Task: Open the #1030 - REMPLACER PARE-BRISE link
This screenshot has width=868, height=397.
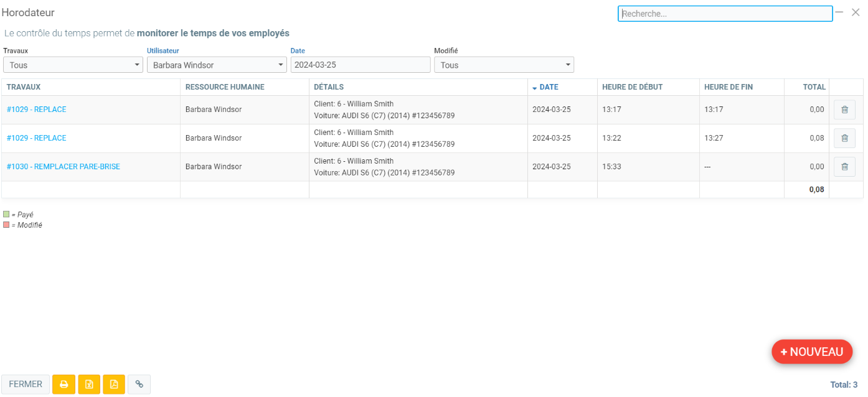Action: (64, 167)
